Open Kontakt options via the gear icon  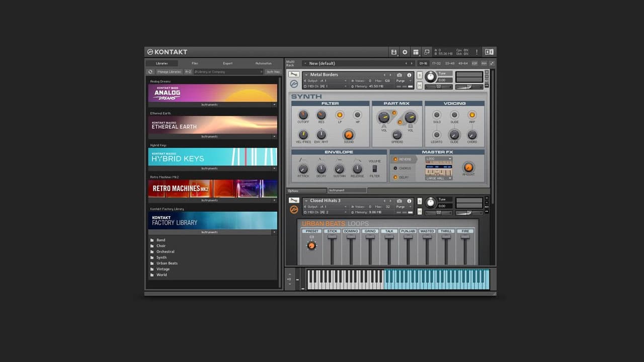click(404, 52)
